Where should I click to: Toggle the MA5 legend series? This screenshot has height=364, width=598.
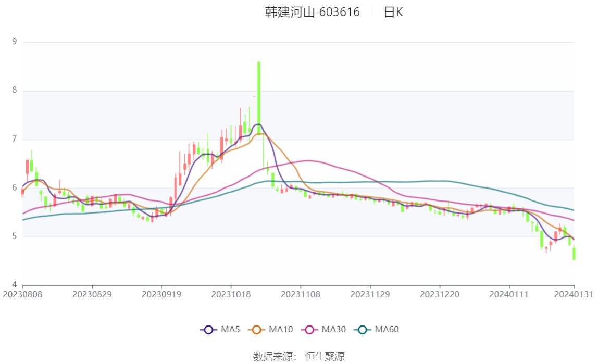pyautogui.click(x=220, y=329)
